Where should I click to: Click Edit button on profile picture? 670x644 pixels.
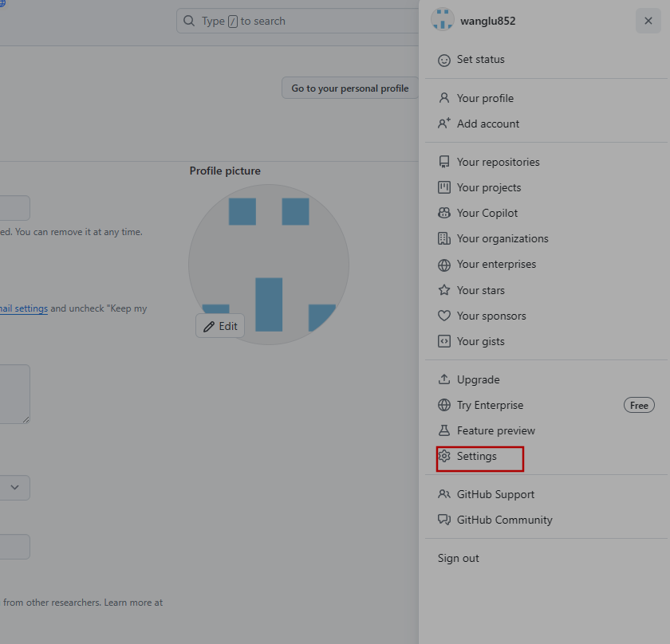[x=220, y=326]
